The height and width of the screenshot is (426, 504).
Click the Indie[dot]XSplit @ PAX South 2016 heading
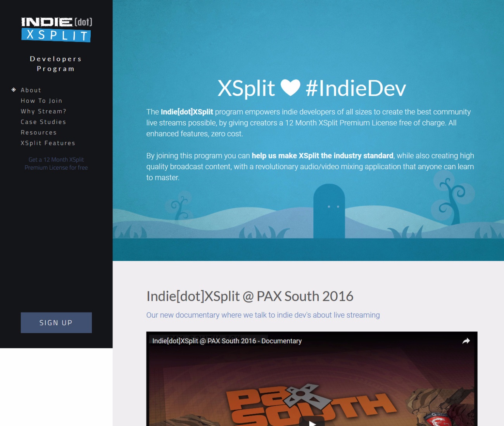click(x=250, y=296)
